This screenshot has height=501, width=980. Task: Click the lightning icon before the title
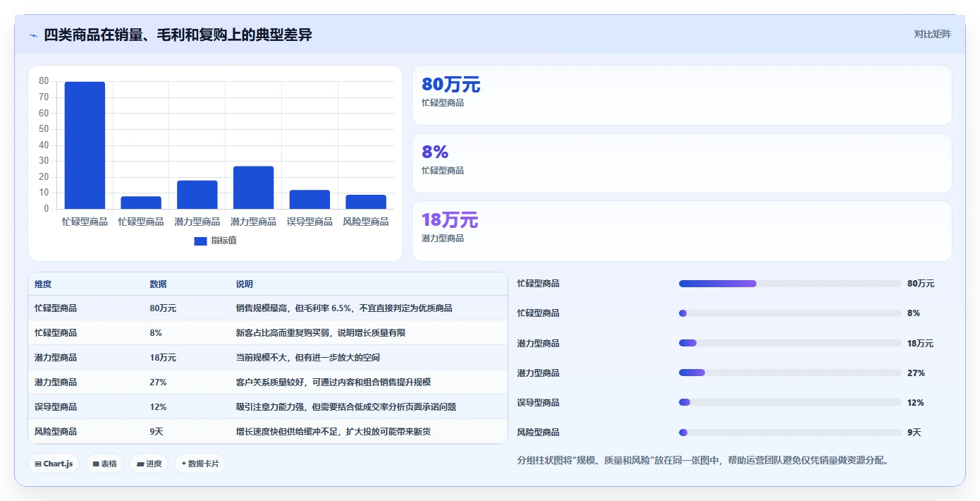[x=34, y=35]
